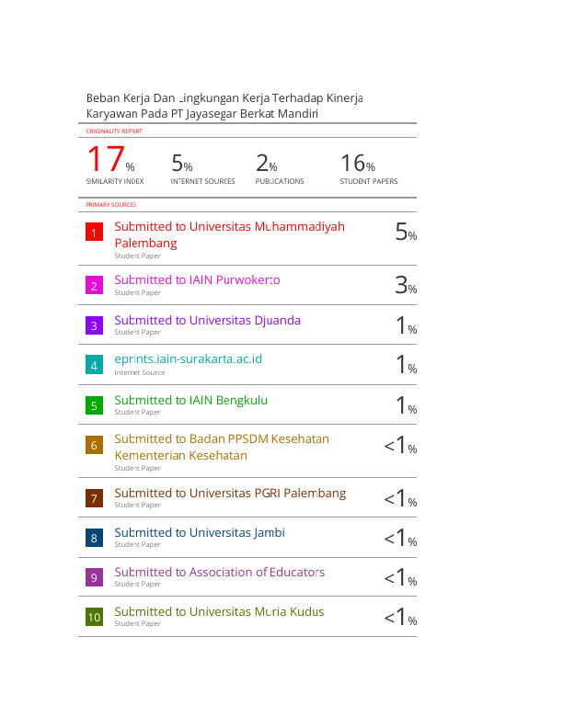The image size is (563, 728).
Task: Click the green source number 5 badge
Action: pyautogui.click(x=94, y=405)
